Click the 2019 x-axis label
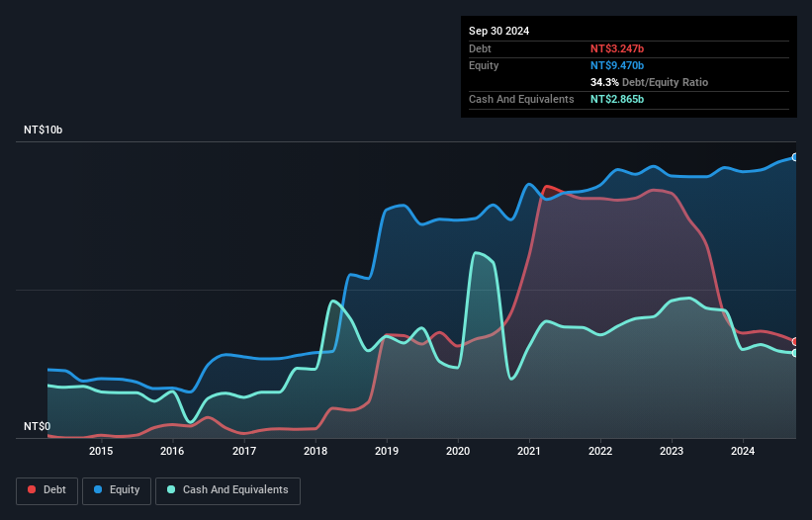 [387, 451]
